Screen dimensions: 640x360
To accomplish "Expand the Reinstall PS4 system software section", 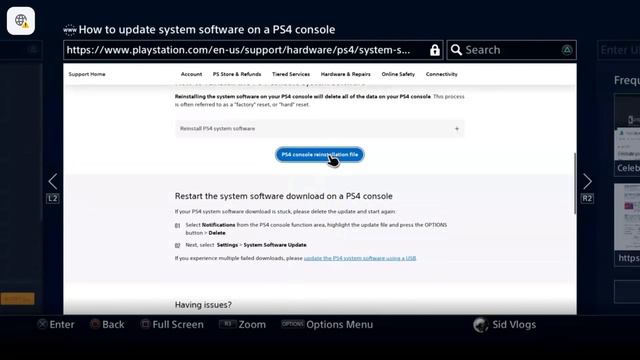I will coord(320,129).
